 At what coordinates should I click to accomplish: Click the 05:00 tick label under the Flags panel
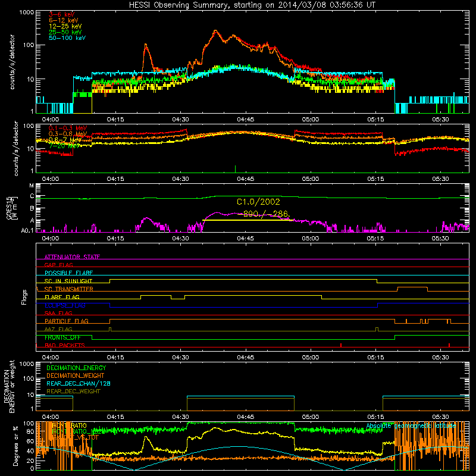(310, 358)
